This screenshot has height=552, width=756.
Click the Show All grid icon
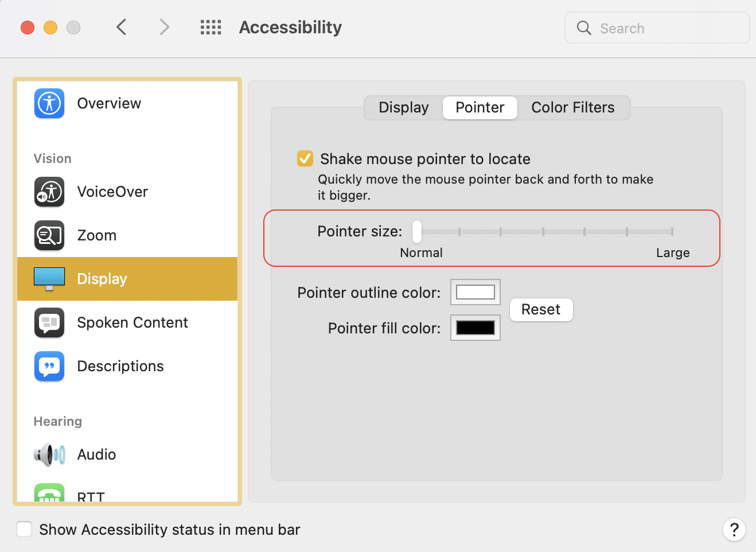tap(211, 28)
